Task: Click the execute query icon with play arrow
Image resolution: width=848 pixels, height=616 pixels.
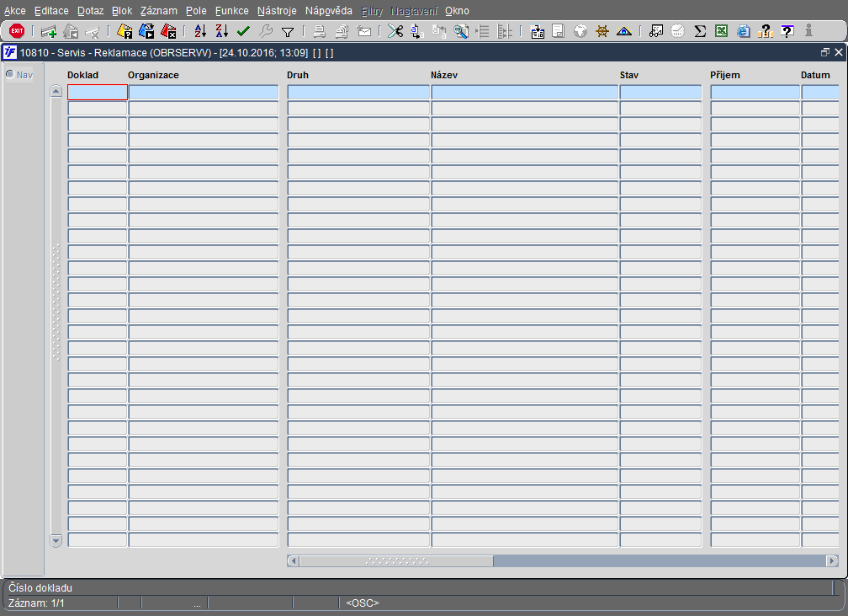Action: click(146, 31)
